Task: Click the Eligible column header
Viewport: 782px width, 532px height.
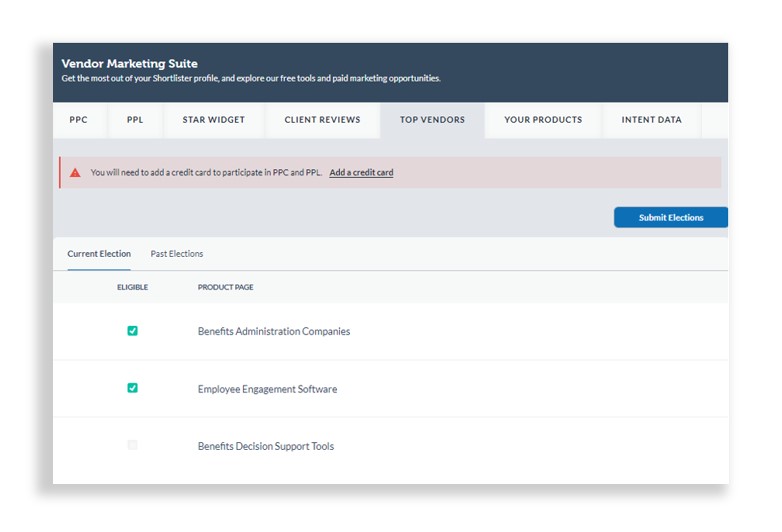Action: coord(132,288)
